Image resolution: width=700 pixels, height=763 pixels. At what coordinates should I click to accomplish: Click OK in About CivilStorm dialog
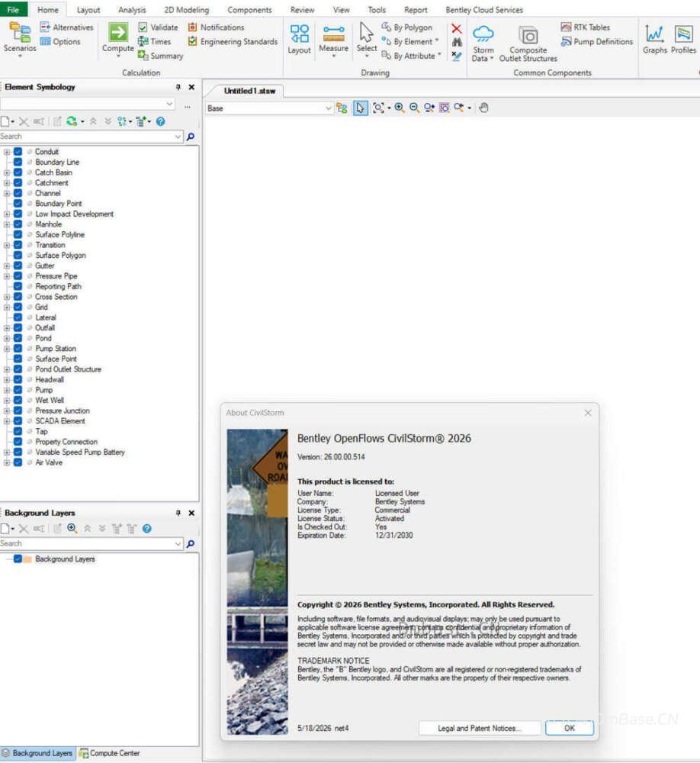coord(569,728)
